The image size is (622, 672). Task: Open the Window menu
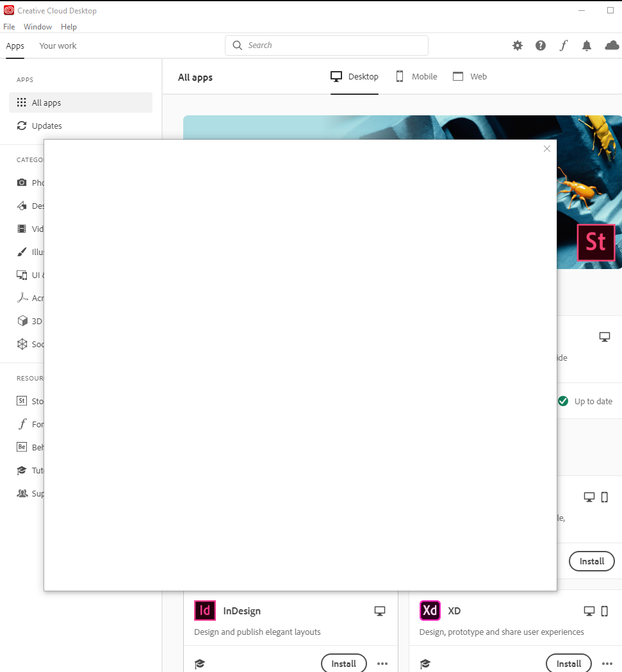(37, 26)
